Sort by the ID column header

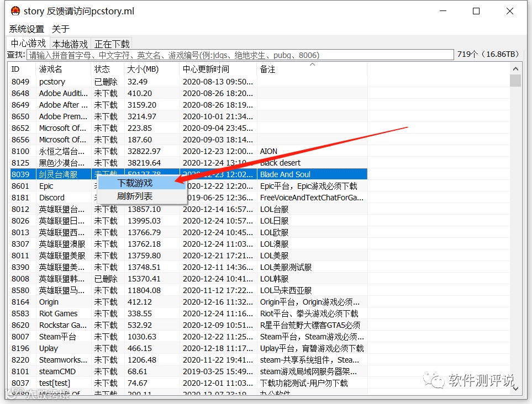pyautogui.click(x=22, y=69)
